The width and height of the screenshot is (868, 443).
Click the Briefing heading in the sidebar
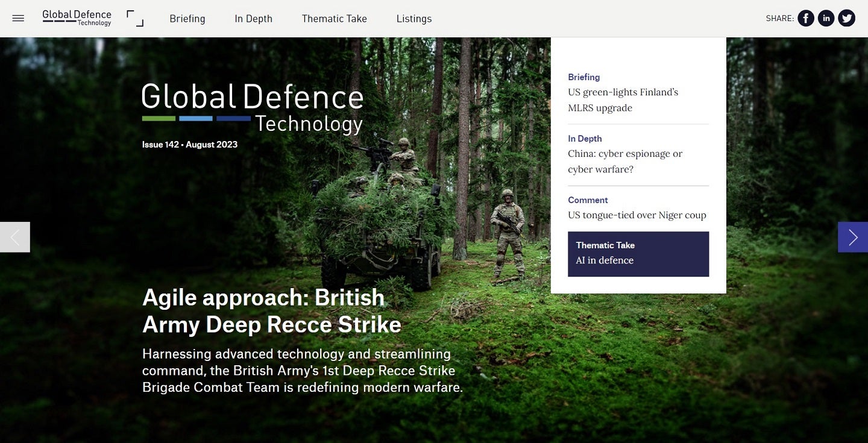tap(583, 77)
